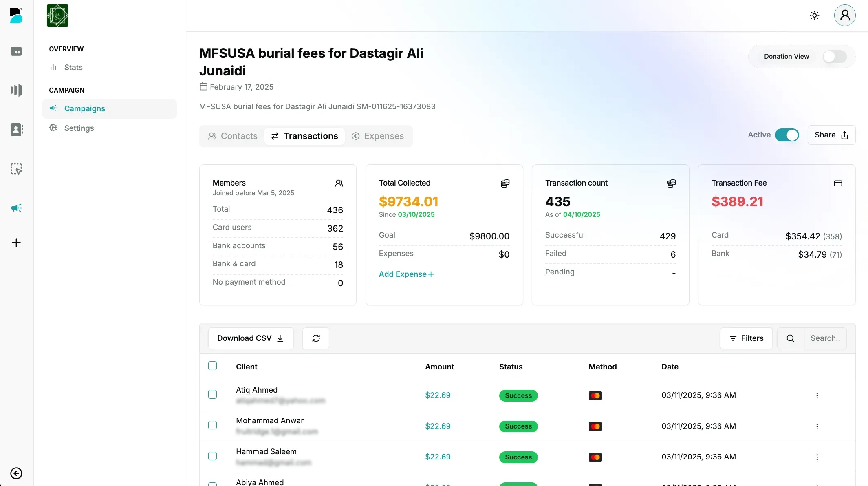Collapse sidebar with back arrow icon
This screenshot has width=868, height=486.
[x=16, y=473]
